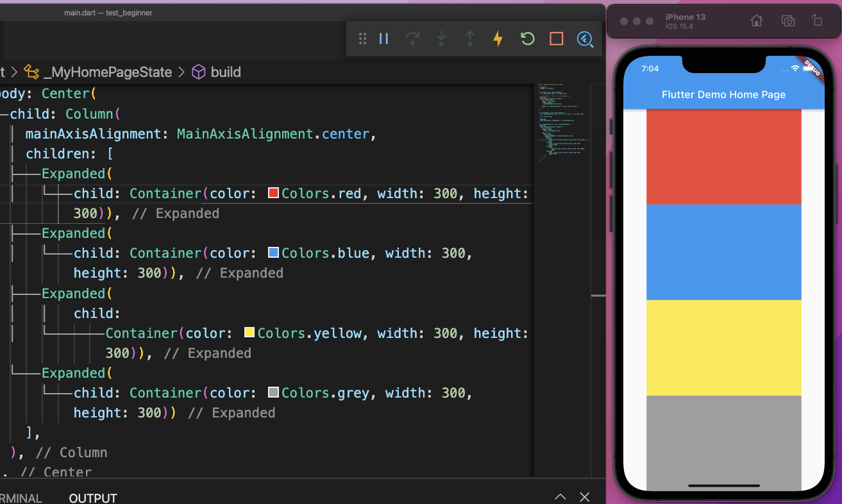Image resolution: width=842 pixels, height=504 pixels.
Task: Tap the yellow container in the simulator
Action: tap(724, 348)
